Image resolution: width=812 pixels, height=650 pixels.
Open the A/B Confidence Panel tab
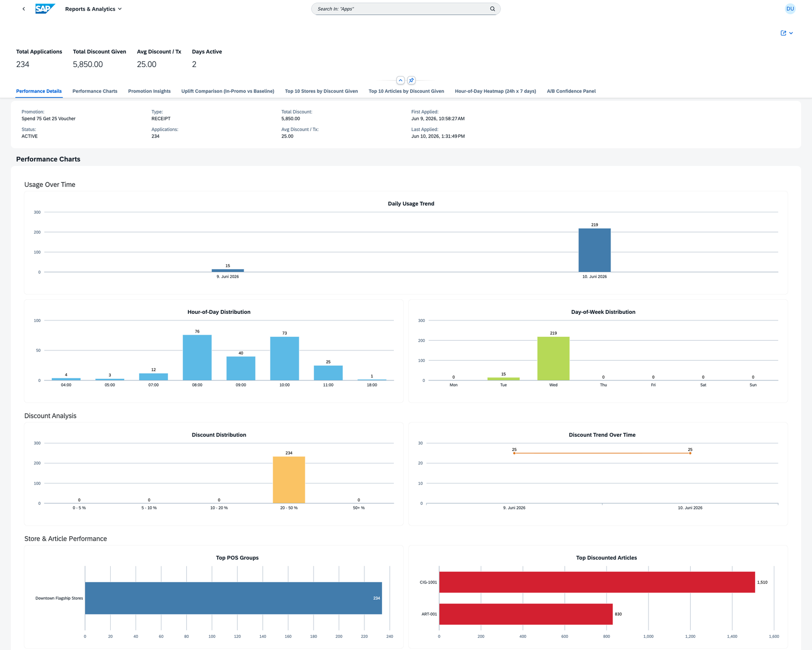click(571, 91)
